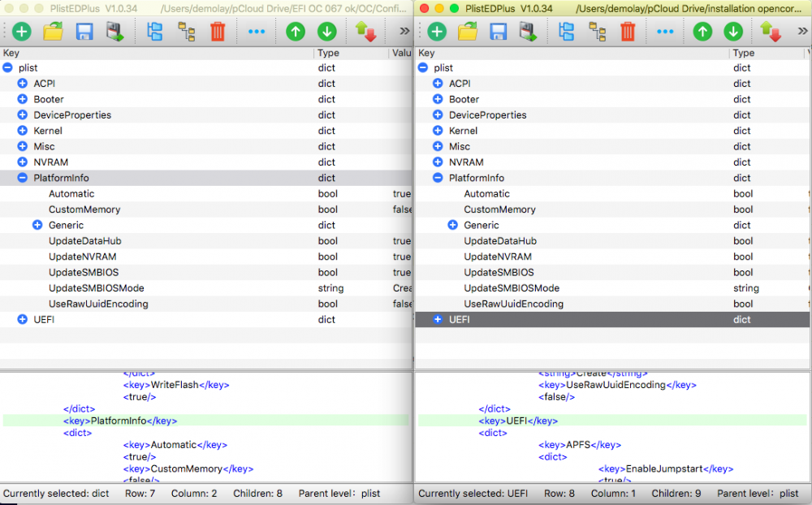Expand the NVRAM node in right window
812x505 pixels.
pos(438,162)
